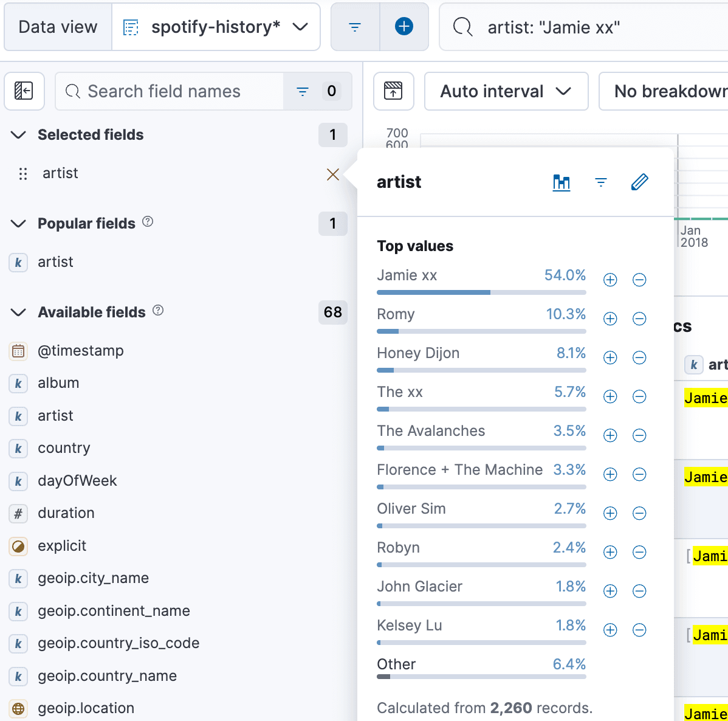The height and width of the screenshot is (721, 728).
Task: Filter out Honey Dijon value
Action: click(639, 357)
